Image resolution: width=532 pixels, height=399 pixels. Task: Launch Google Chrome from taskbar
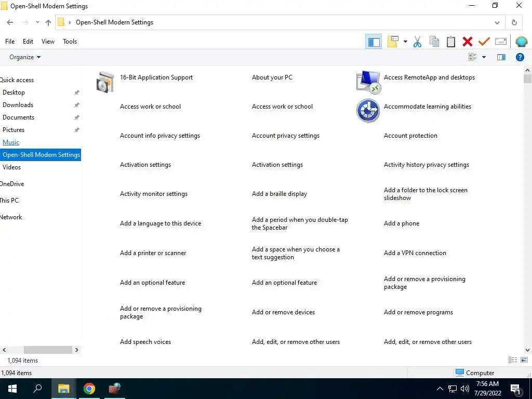(x=89, y=389)
